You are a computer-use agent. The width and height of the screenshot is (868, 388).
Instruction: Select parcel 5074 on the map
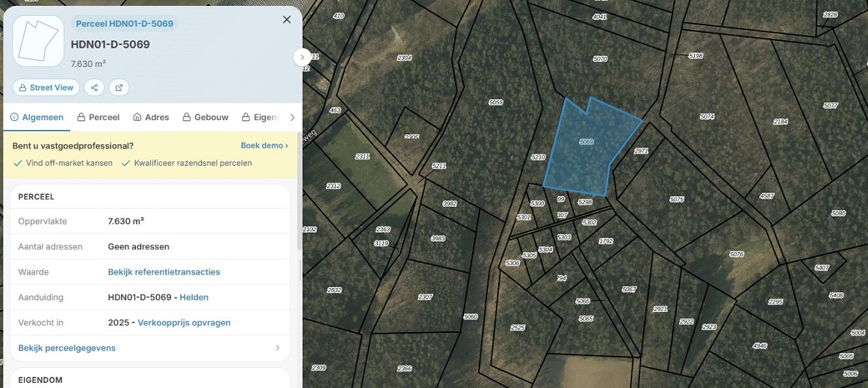point(707,116)
